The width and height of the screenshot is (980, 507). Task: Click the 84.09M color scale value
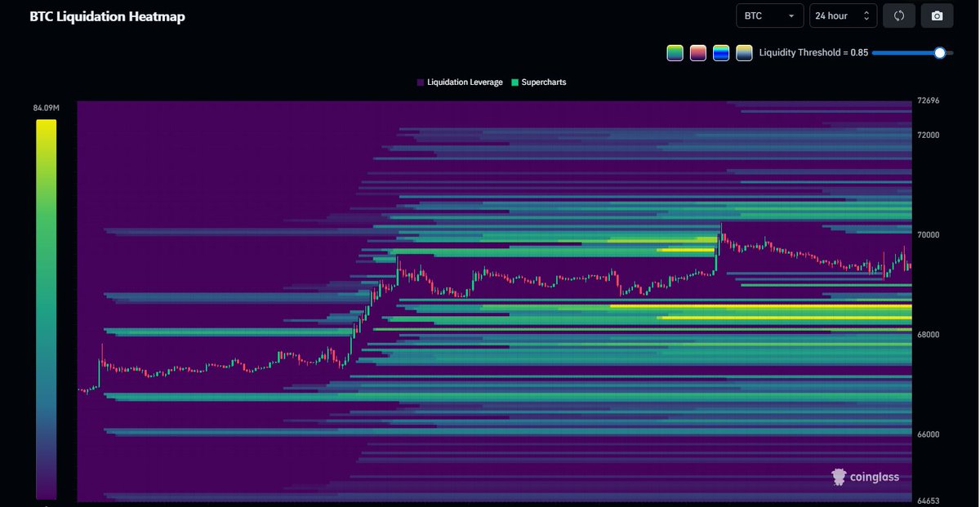46,108
